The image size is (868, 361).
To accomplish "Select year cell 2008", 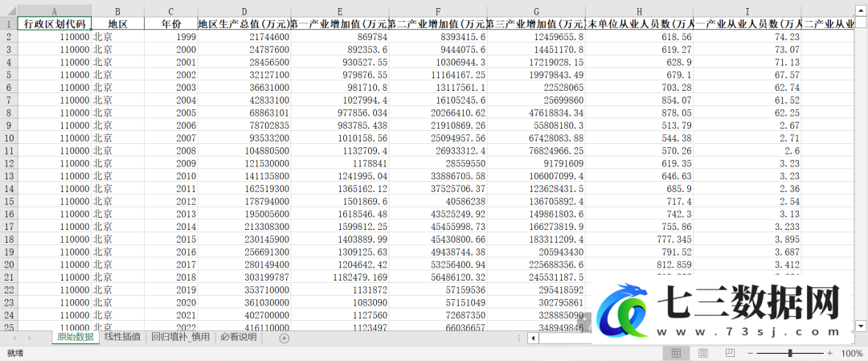I will click(x=170, y=150).
